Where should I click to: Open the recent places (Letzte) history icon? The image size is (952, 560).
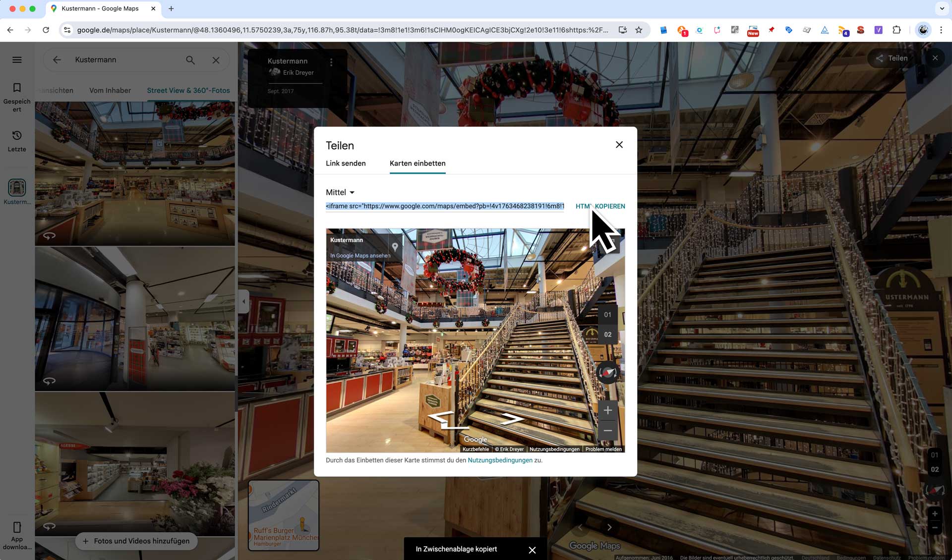[17, 136]
